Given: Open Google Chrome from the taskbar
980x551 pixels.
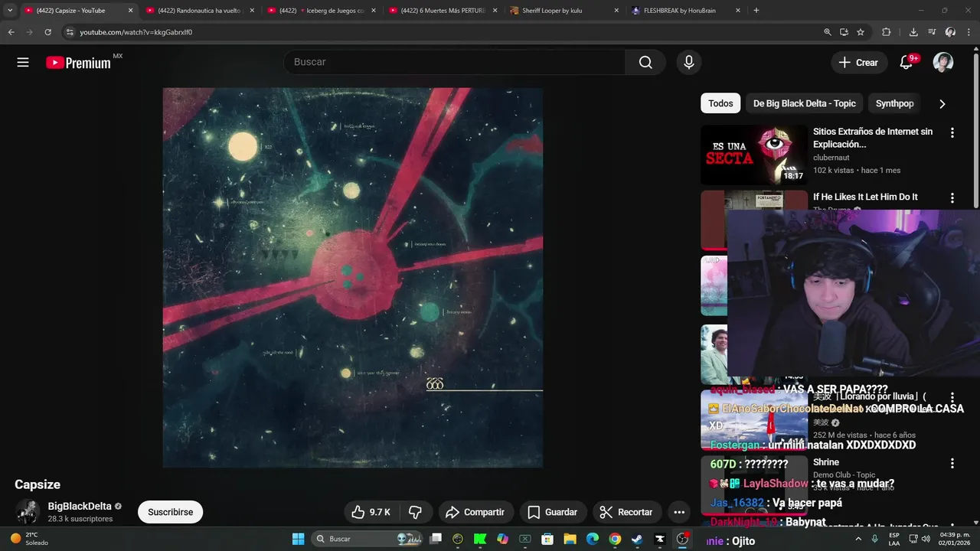Looking at the screenshot, I should coord(615,539).
